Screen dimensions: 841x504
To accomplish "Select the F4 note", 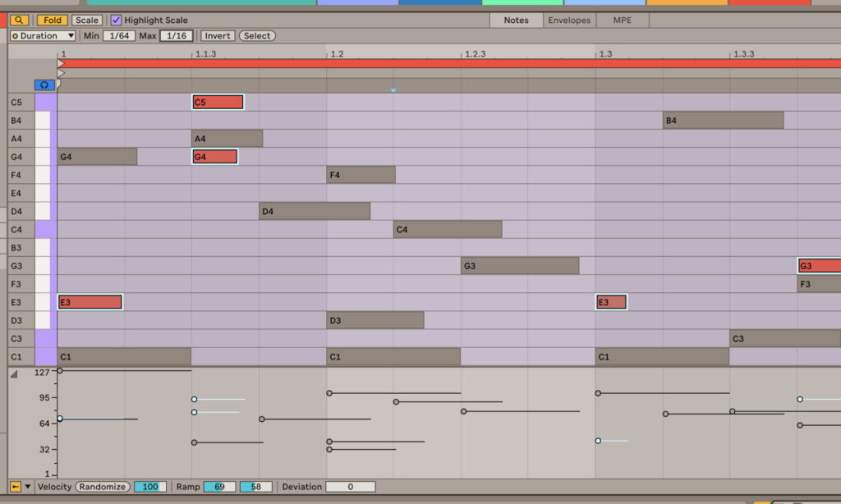I will click(x=361, y=175).
